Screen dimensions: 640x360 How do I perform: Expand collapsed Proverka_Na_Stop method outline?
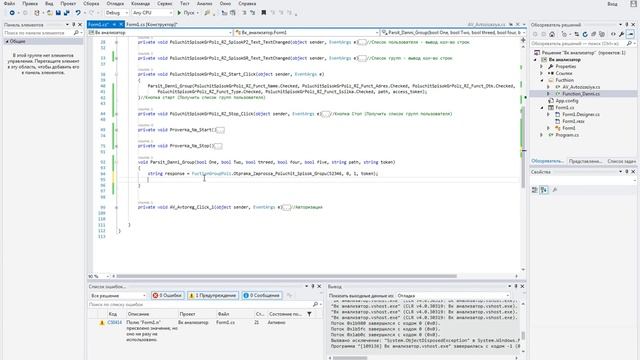[116, 146]
